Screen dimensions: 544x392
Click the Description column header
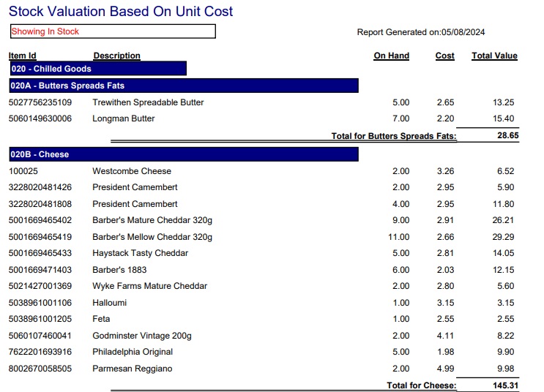[117, 56]
